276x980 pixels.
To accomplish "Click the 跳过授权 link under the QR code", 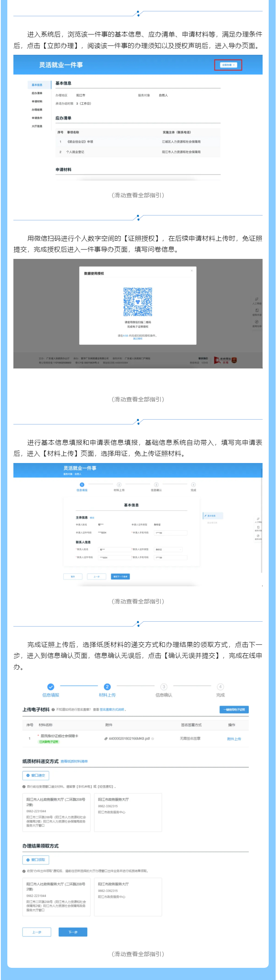I will 138,338.
